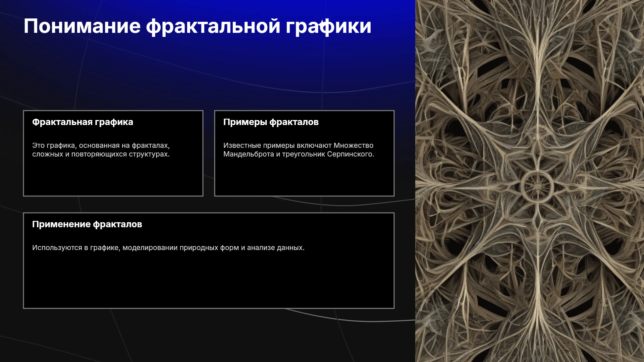644x362 pixels.
Task: Click the heading "Фрактальная графика"
Action: [83, 122]
